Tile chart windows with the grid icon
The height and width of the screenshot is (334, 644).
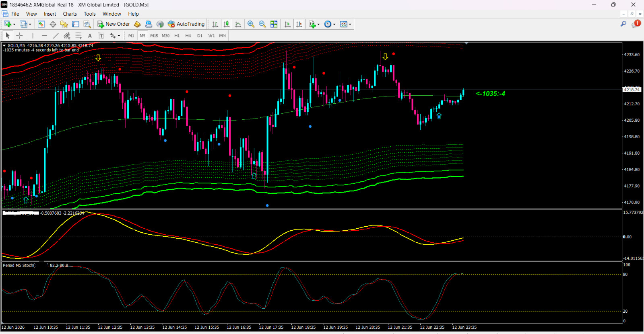[274, 24]
